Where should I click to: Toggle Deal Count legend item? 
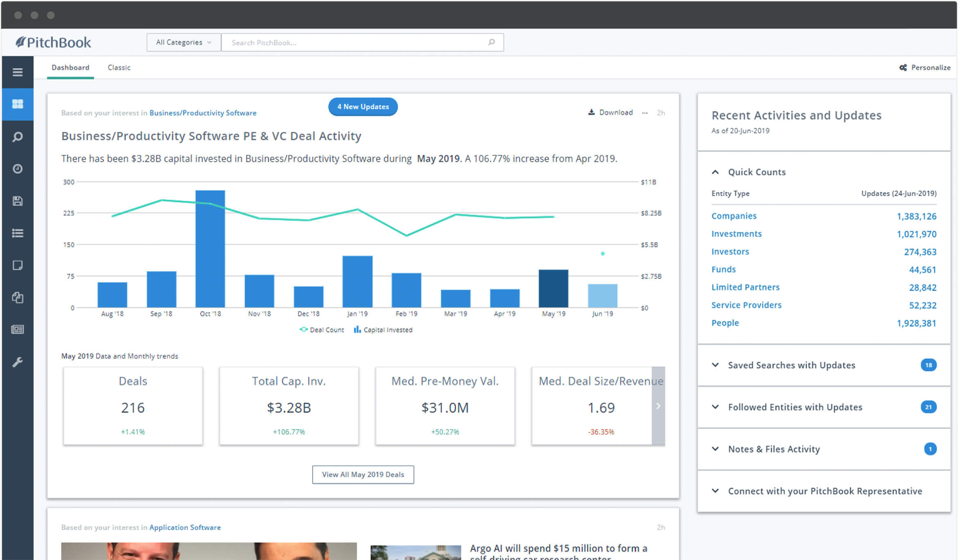click(322, 330)
